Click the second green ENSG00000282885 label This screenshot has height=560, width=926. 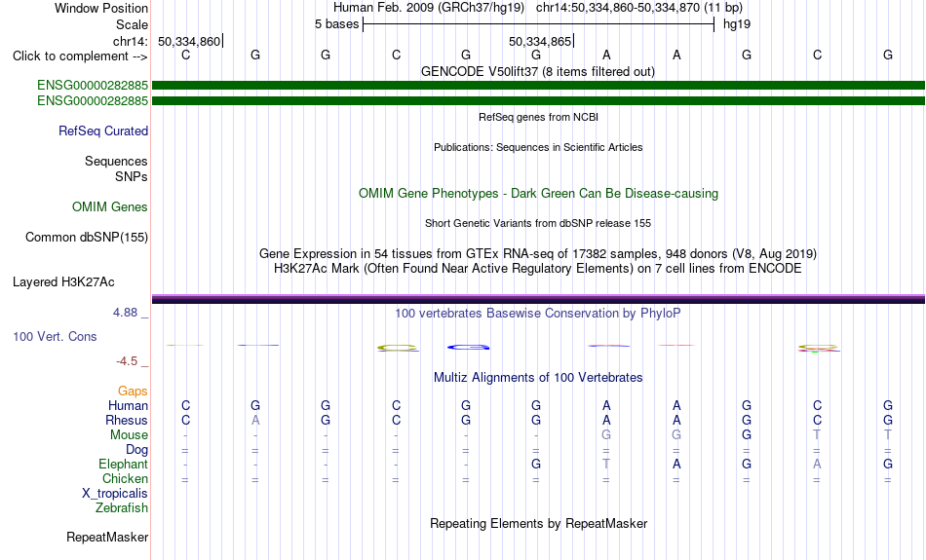[93, 101]
